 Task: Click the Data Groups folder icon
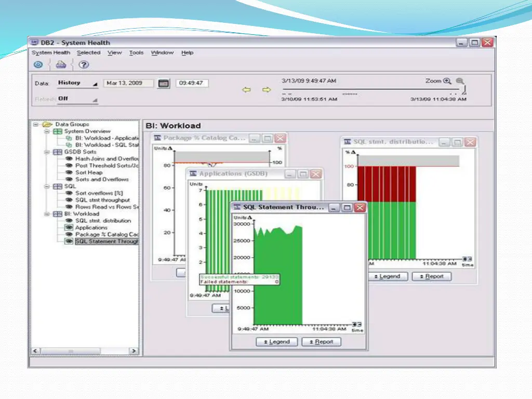[47, 125]
